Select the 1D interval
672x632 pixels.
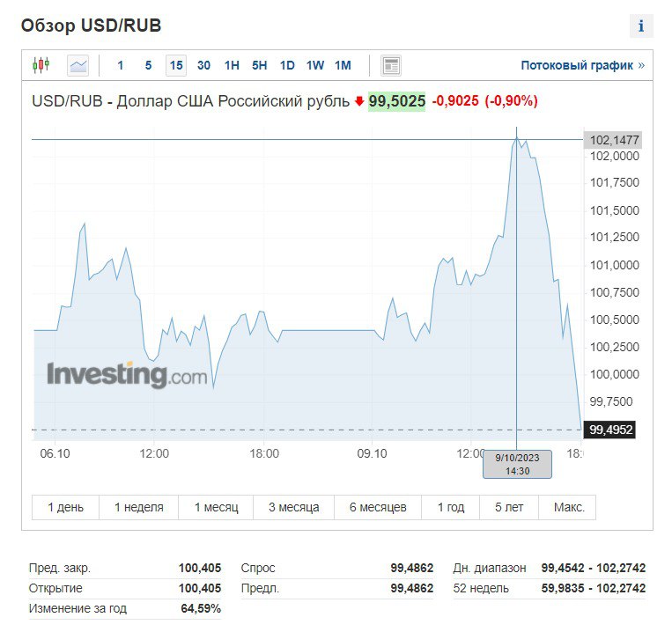coord(287,65)
